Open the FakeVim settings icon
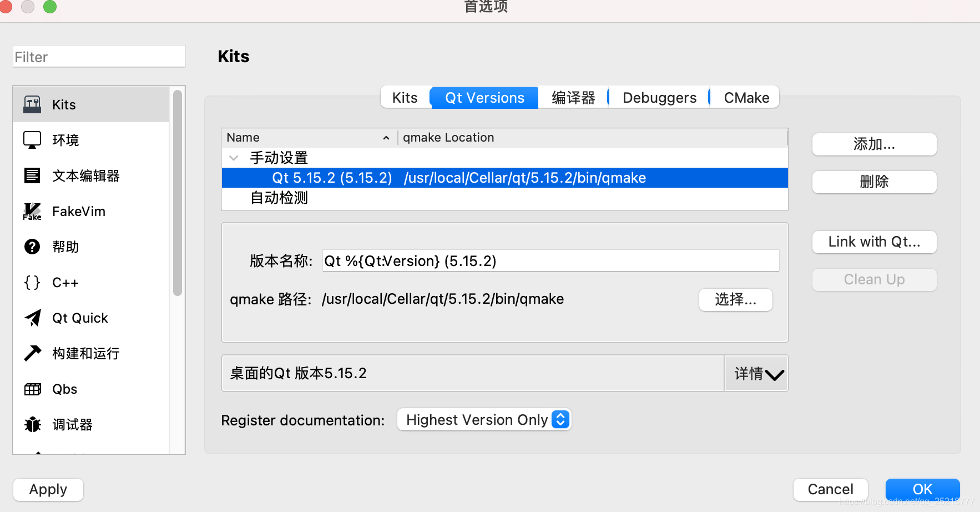The height and width of the screenshot is (512, 980). click(32, 211)
